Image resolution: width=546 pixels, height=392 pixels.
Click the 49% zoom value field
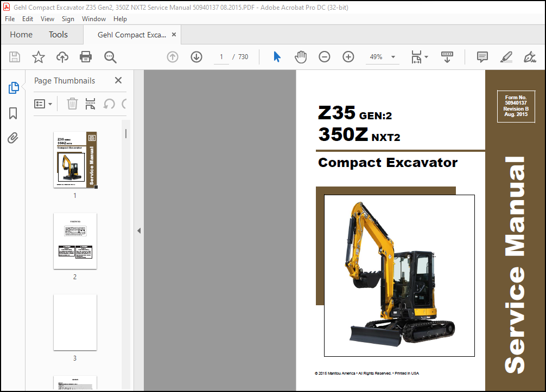(377, 57)
